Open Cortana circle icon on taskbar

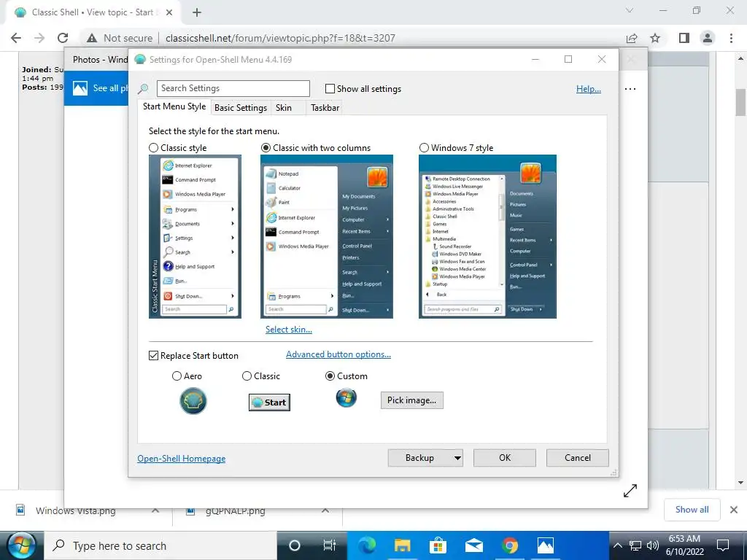(x=295, y=545)
